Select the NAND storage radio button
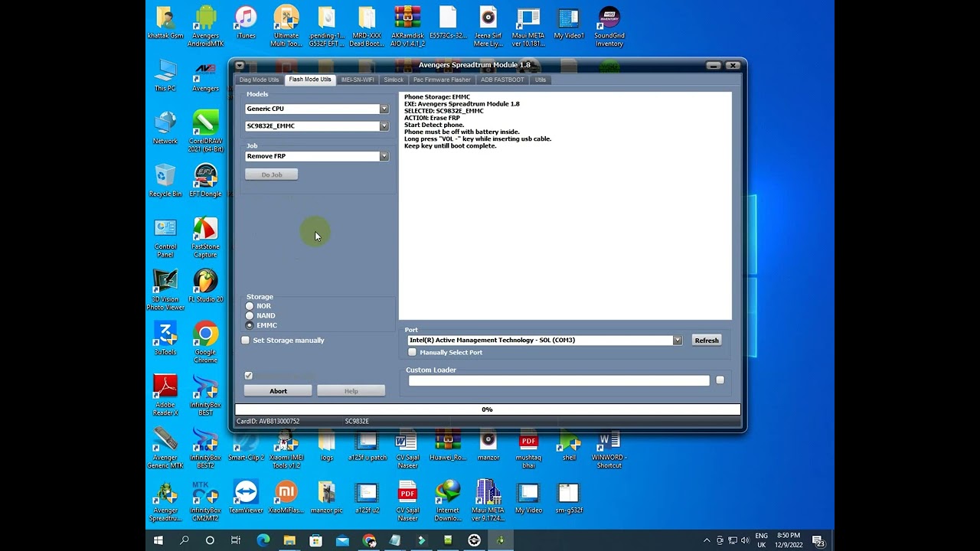Screen dimensions: 980x551 click(x=250, y=315)
